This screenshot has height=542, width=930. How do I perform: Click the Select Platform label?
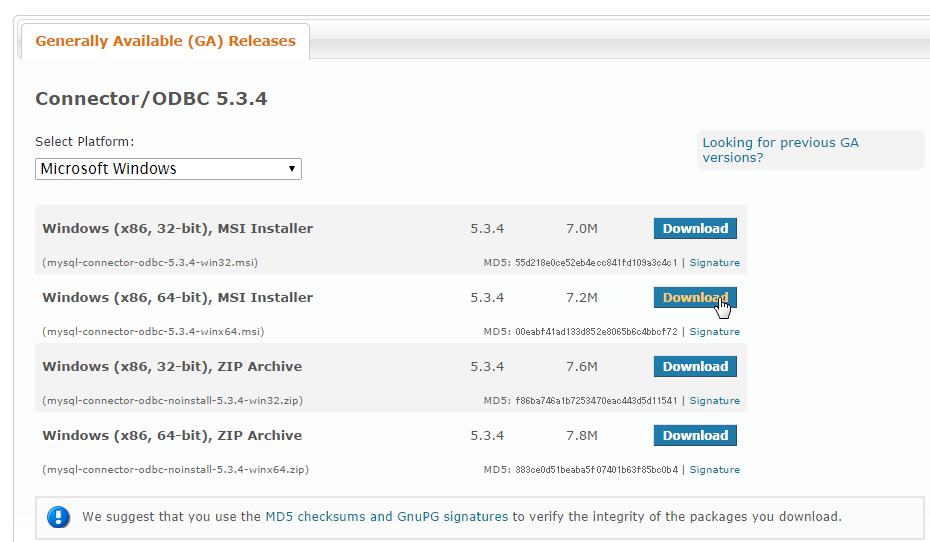[85, 142]
